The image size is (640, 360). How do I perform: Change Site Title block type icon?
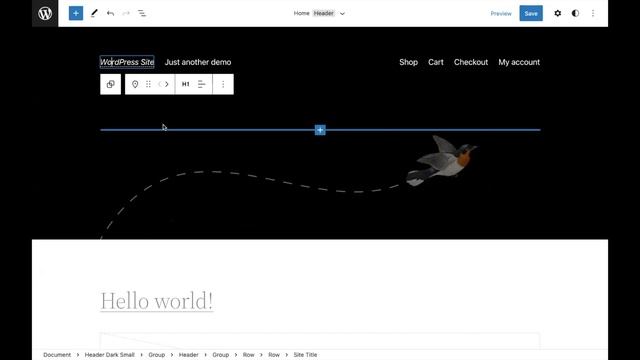click(135, 84)
